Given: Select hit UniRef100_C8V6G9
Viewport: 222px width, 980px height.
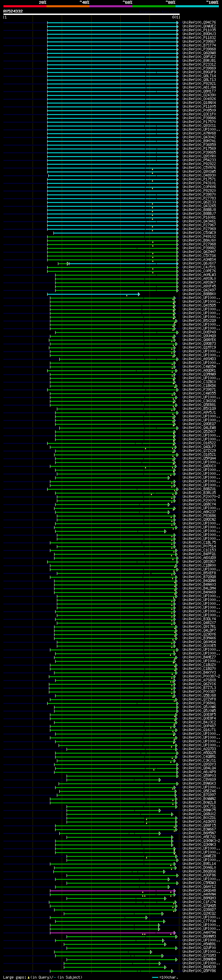Looking at the screenshot, I should [x=199, y=779].
